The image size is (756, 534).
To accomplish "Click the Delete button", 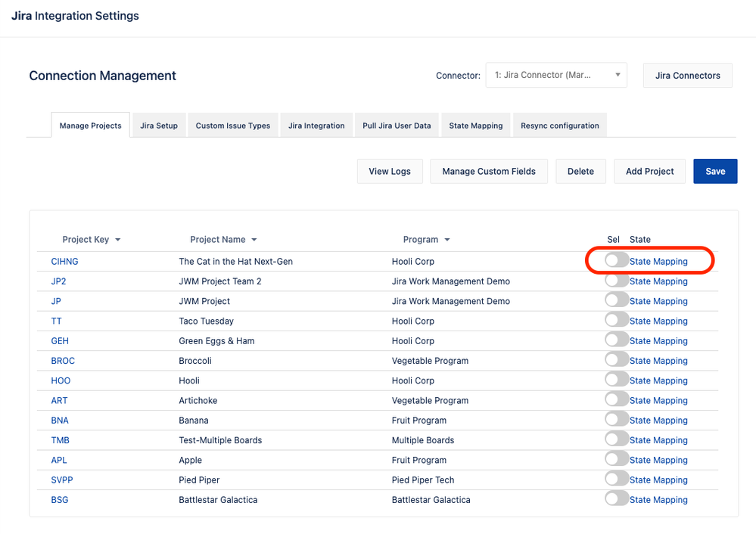I will (580, 171).
